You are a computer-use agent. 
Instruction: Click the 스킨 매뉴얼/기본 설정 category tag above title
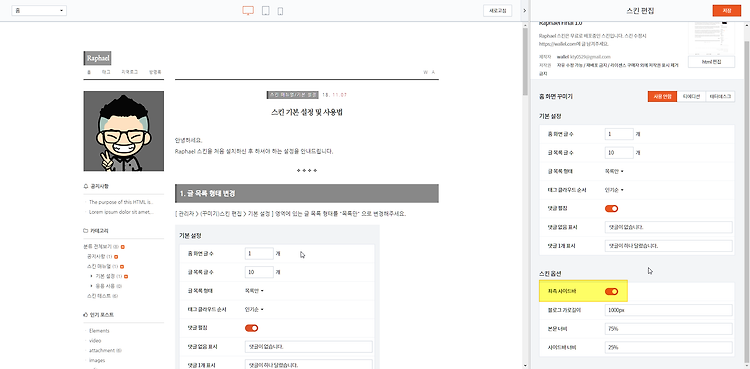click(x=293, y=95)
